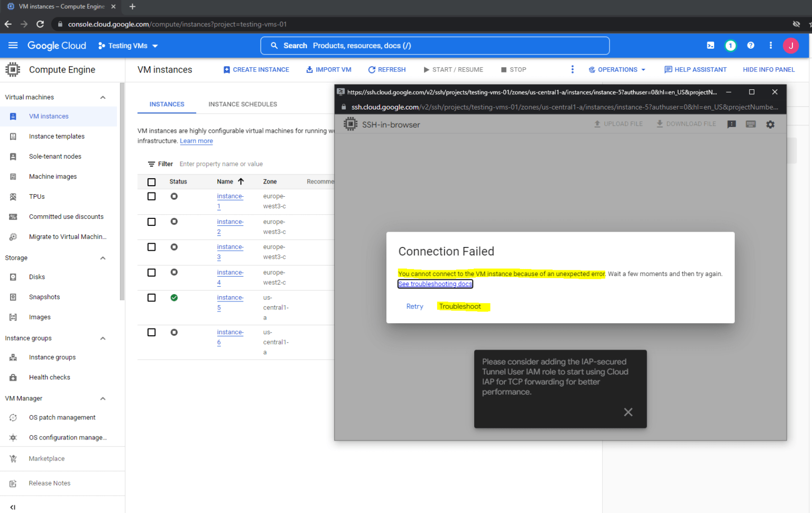This screenshot has width=812, height=513.
Task: Open the Testing VMs project switcher
Action: (x=127, y=45)
